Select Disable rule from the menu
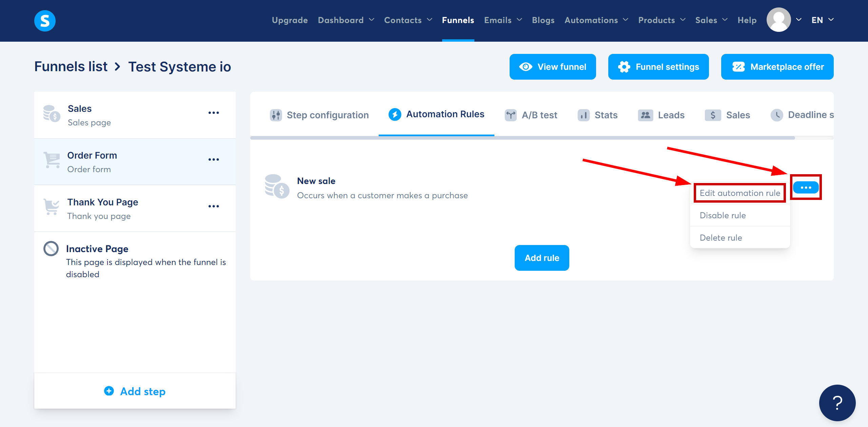 [740, 215]
